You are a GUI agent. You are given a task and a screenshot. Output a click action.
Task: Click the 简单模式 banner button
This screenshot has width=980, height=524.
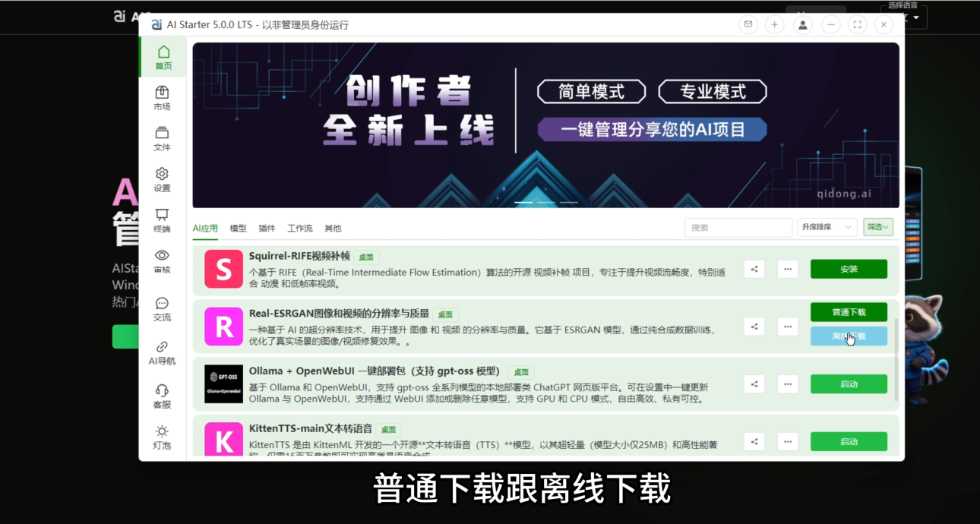(591, 92)
